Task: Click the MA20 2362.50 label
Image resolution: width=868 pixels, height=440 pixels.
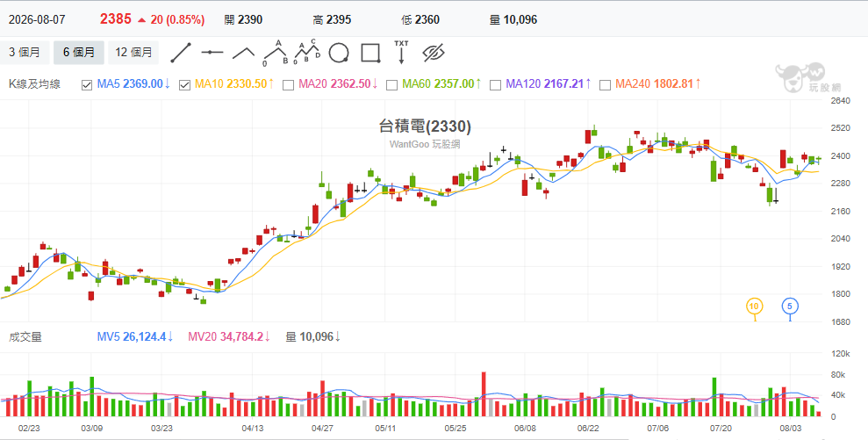Action: pyautogui.click(x=338, y=84)
